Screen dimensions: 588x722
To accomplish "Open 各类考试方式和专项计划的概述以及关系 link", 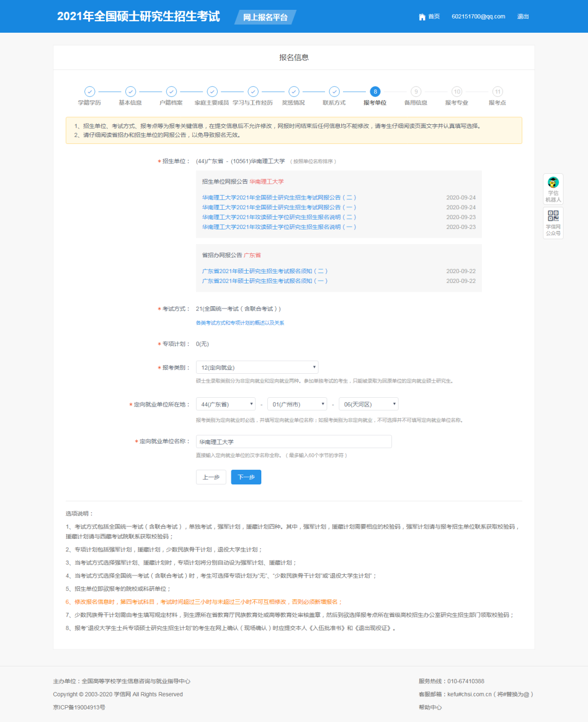I will pyautogui.click(x=240, y=323).
